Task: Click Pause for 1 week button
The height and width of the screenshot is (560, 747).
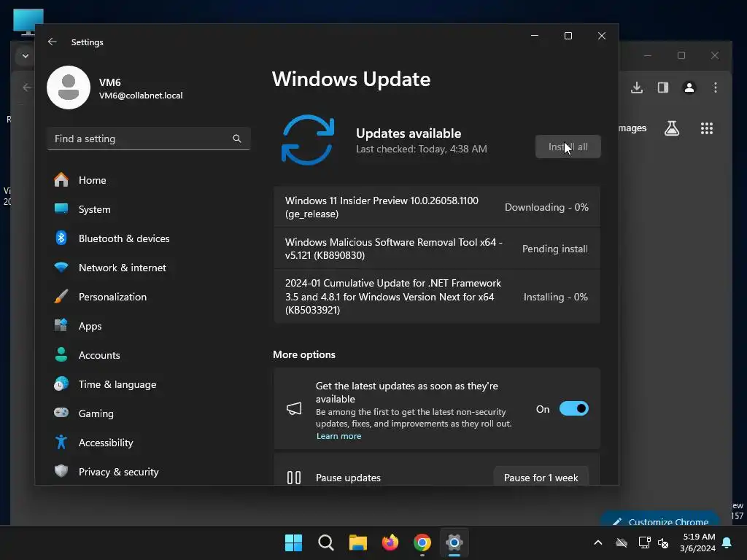Action: [541, 477]
